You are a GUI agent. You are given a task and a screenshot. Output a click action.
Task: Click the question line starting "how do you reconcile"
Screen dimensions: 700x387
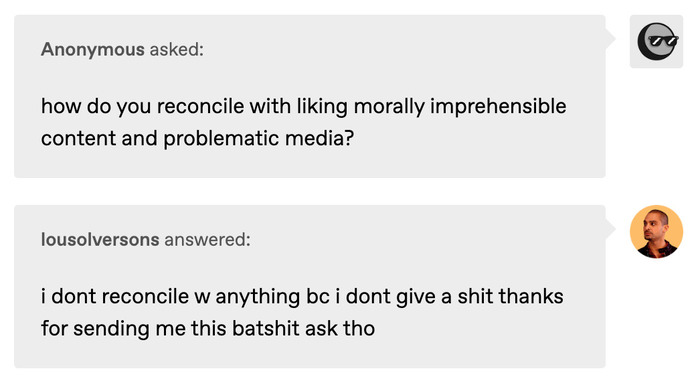pyautogui.click(x=304, y=106)
